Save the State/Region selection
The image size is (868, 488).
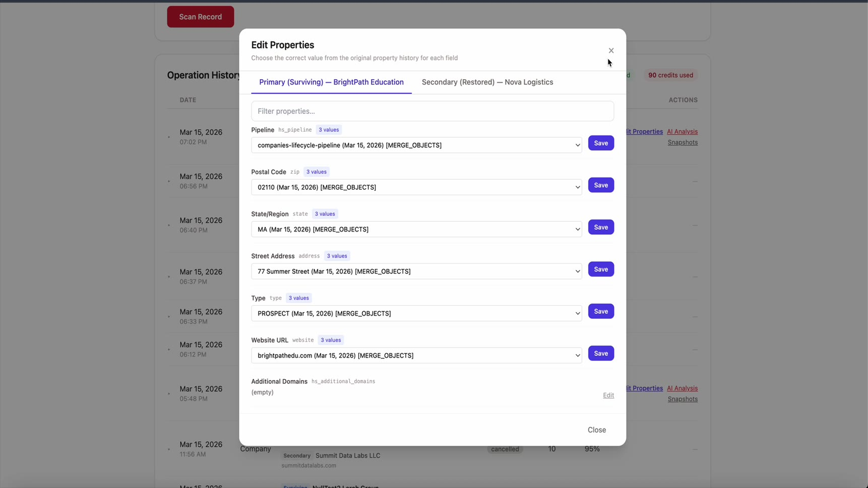pos(601,227)
